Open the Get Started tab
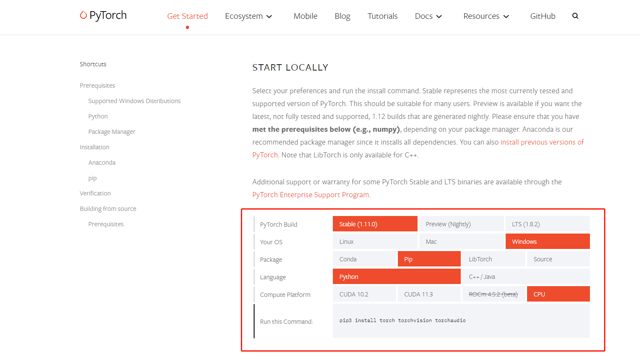The height and width of the screenshot is (364, 640). [187, 16]
